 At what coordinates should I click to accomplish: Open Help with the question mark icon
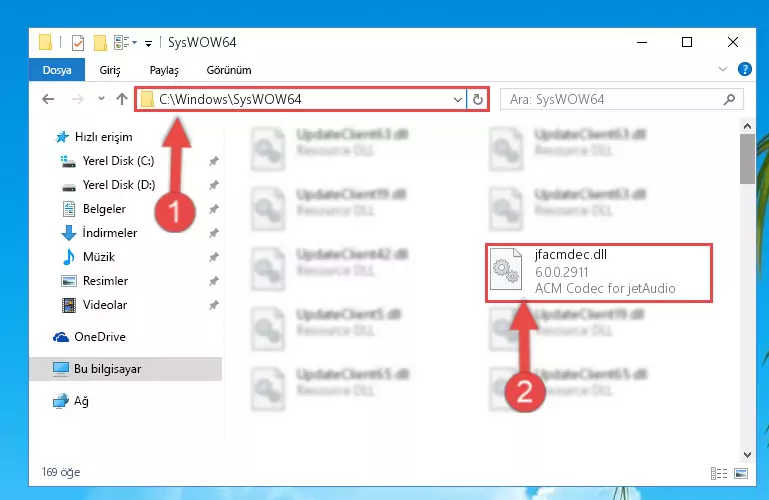[x=744, y=69]
